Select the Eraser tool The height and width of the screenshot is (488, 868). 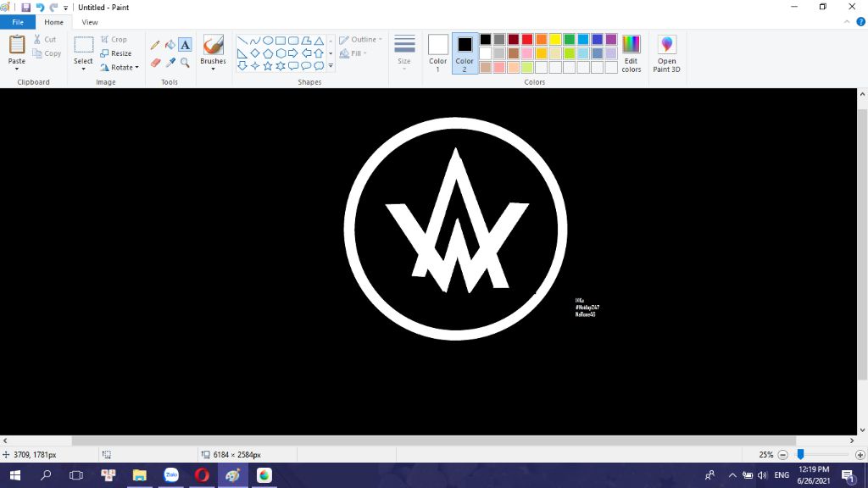click(155, 63)
